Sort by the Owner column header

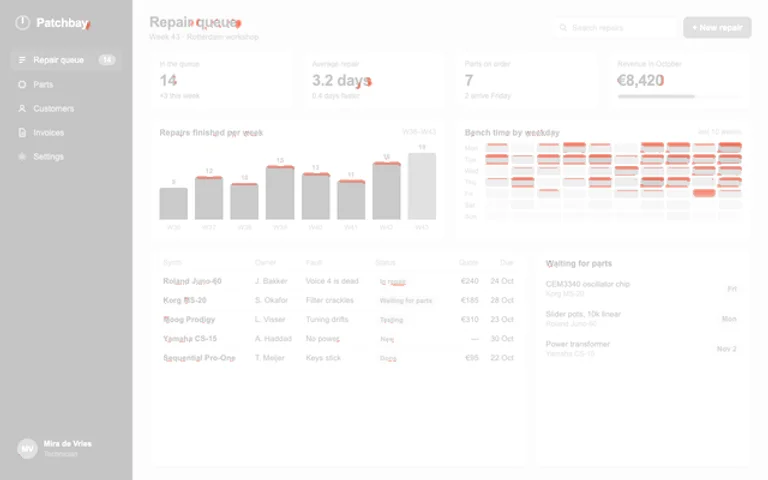[265, 263]
